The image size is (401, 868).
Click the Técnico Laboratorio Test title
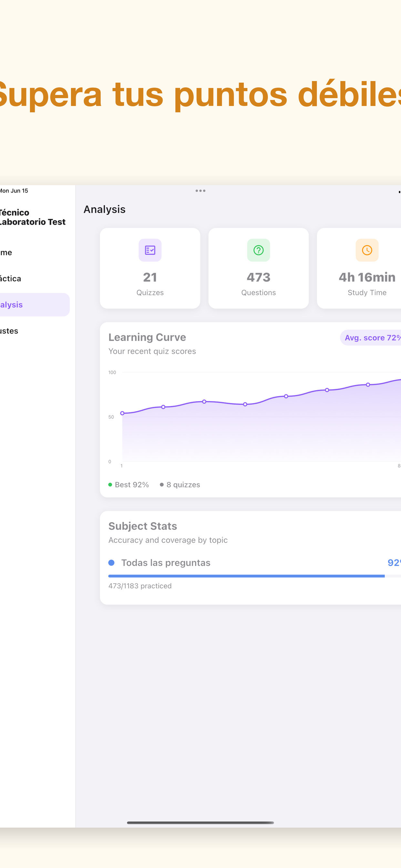[33, 217]
